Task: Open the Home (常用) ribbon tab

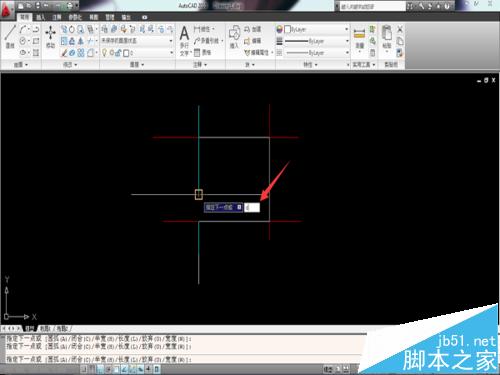Action: (x=25, y=17)
